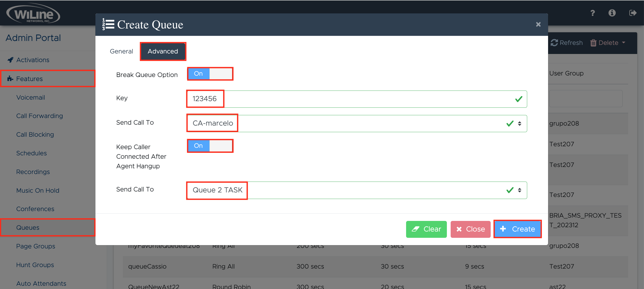The width and height of the screenshot is (644, 289).
Task: Toggle Keep Caller Connected After Agent Hangup
Action: pos(210,146)
